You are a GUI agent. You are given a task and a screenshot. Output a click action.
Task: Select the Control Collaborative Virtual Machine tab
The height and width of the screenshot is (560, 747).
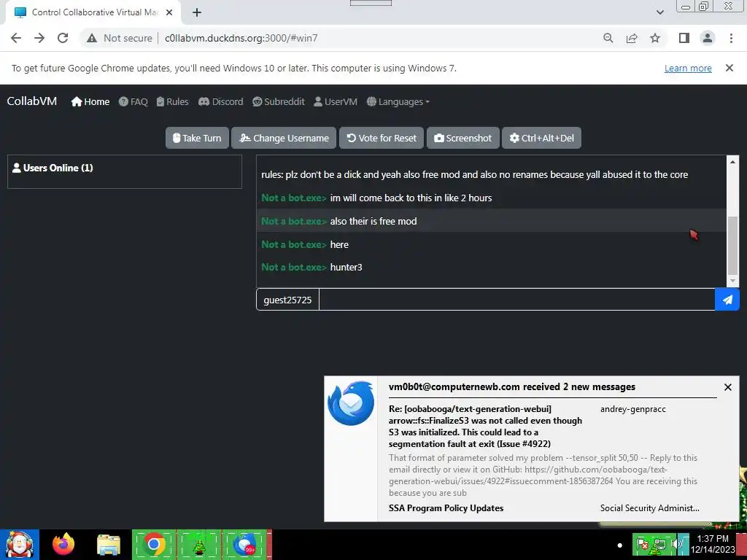(93, 12)
